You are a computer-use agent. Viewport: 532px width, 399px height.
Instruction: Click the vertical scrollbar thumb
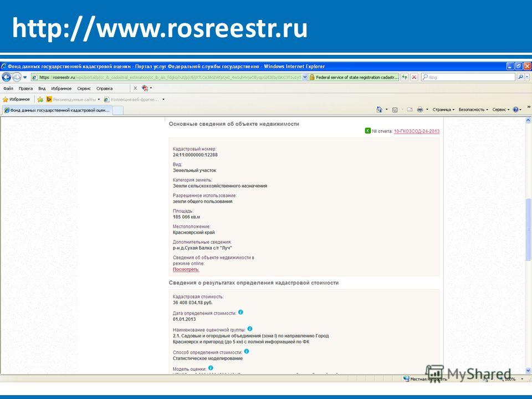(x=528, y=229)
